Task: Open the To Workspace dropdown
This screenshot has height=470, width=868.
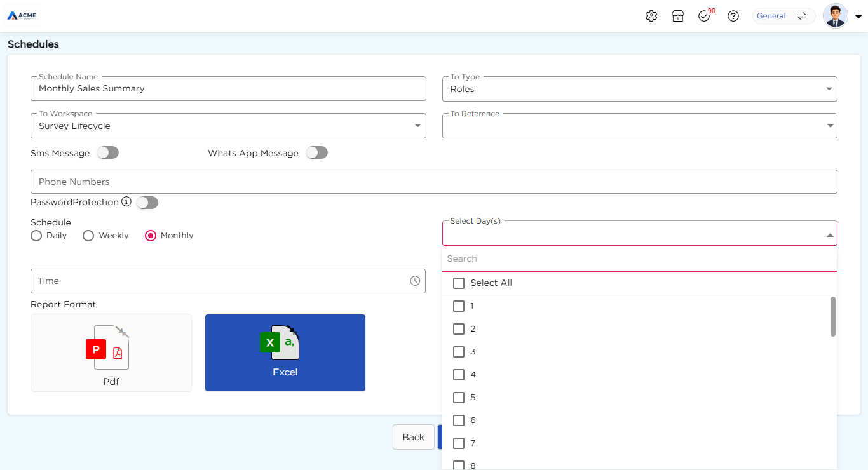Action: (x=228, y=126)
